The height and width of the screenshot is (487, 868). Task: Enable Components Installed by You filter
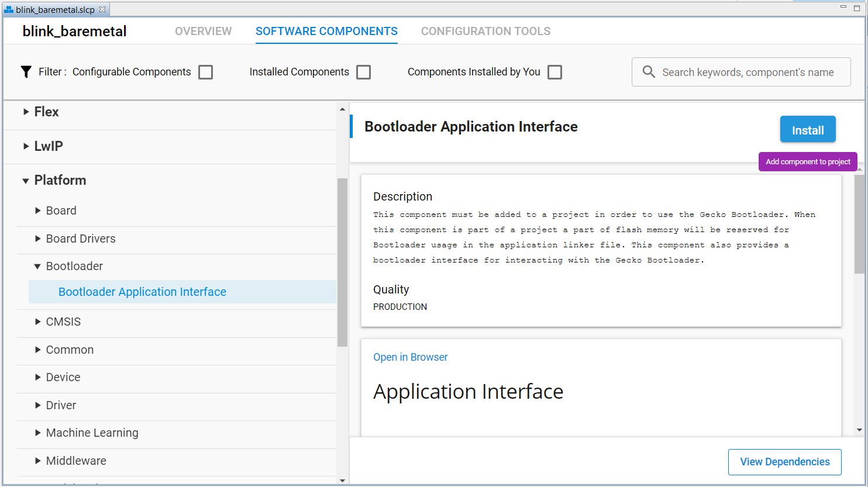(554, 71)
